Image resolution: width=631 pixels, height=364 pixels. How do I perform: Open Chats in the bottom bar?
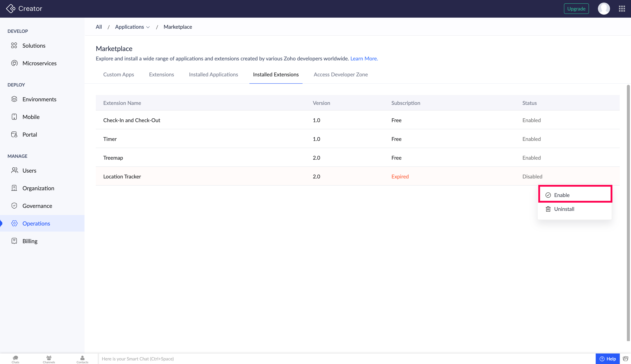point(15,359)
